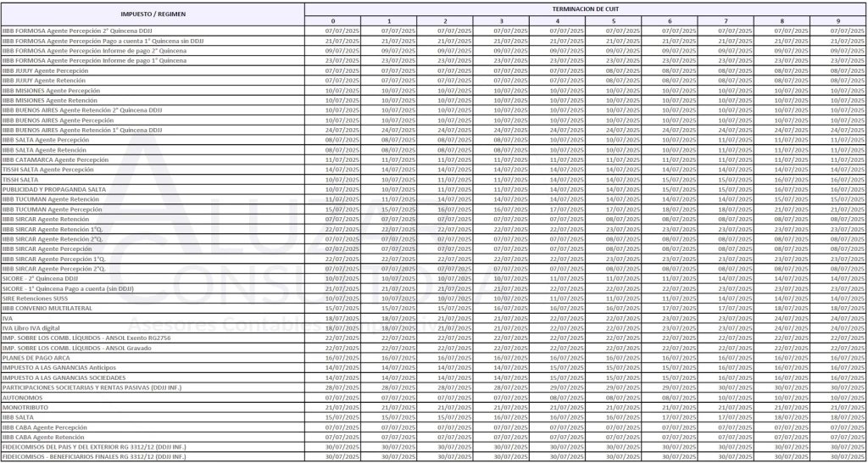Select PUBLICIDAD Y PROPAGANDA SALTA date, CUIT ending 6
Image resolution: width=868 pixels, height=463 pixels.
point(679,189)
